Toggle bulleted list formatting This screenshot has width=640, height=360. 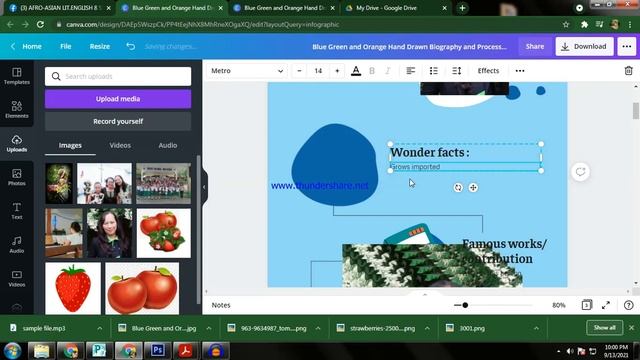[433, 71]
